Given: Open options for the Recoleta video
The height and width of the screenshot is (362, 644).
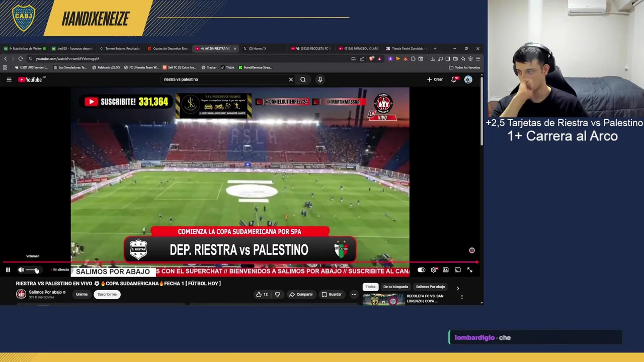Looking at the screenshot, I should (x=462, y=297).
